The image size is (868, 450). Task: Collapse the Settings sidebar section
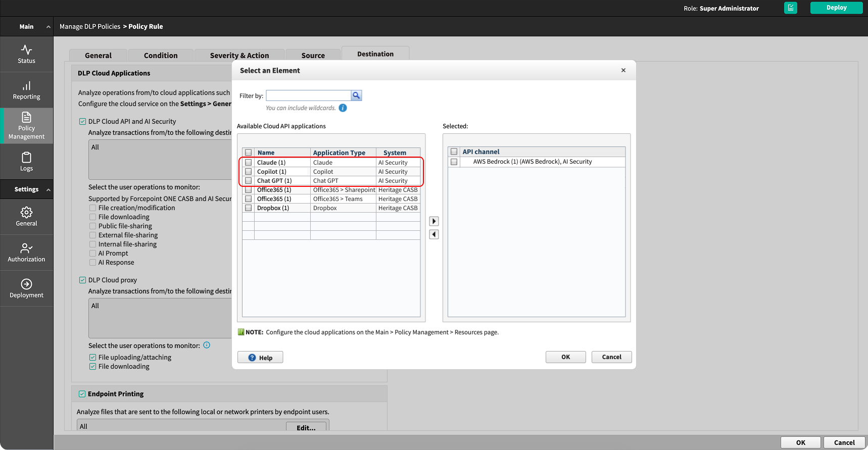[x=49, y=190]
